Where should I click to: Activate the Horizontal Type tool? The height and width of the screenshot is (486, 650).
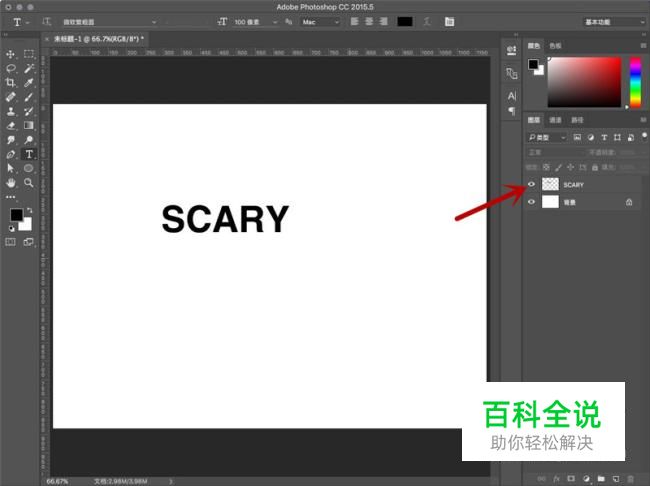(x=29, y=154)
